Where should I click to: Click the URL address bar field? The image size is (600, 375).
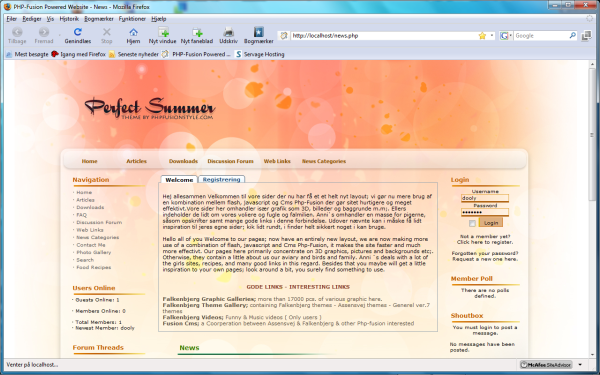point(384,36)
